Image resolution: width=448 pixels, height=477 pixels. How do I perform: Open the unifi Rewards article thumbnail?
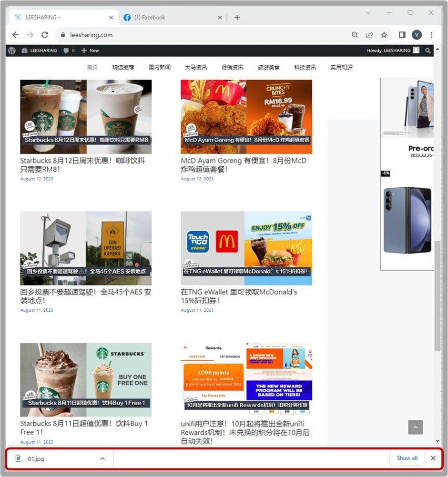pos(246,380)
